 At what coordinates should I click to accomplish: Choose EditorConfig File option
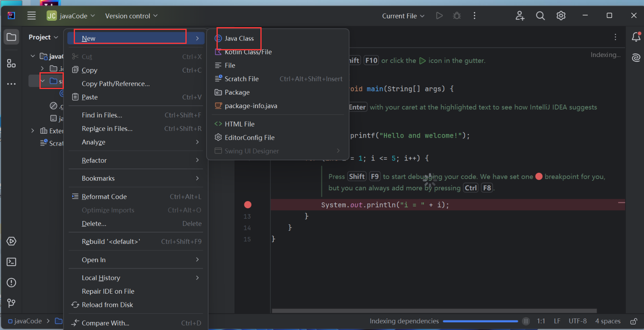(278, 138)
